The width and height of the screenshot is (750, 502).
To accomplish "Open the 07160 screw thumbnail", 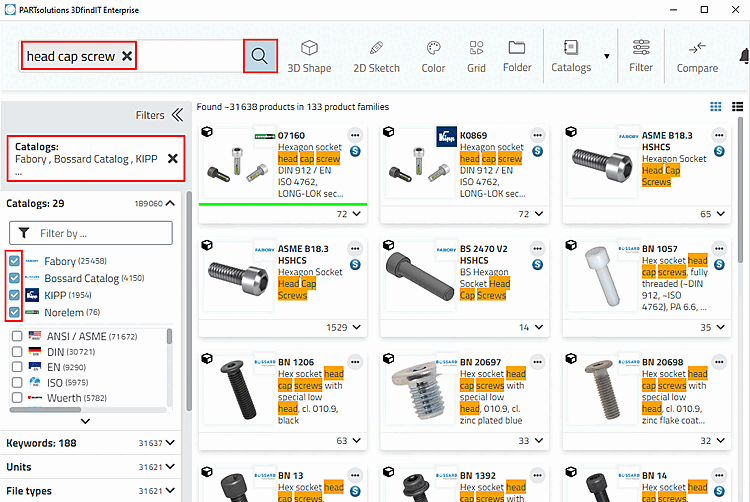I will (238, 165).
